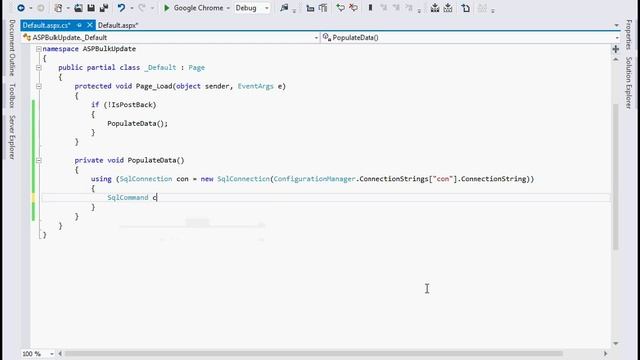Click the green Start debugging play icon
640x360 pixels.
pyautogui.click(x=167, y=8)
